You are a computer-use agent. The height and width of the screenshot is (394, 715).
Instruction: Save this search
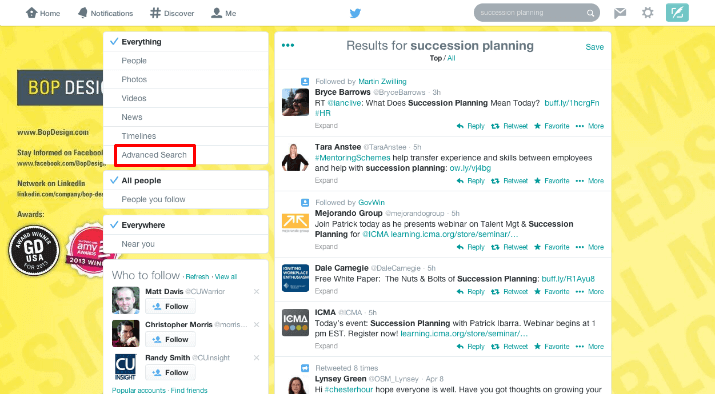[595, 47]
